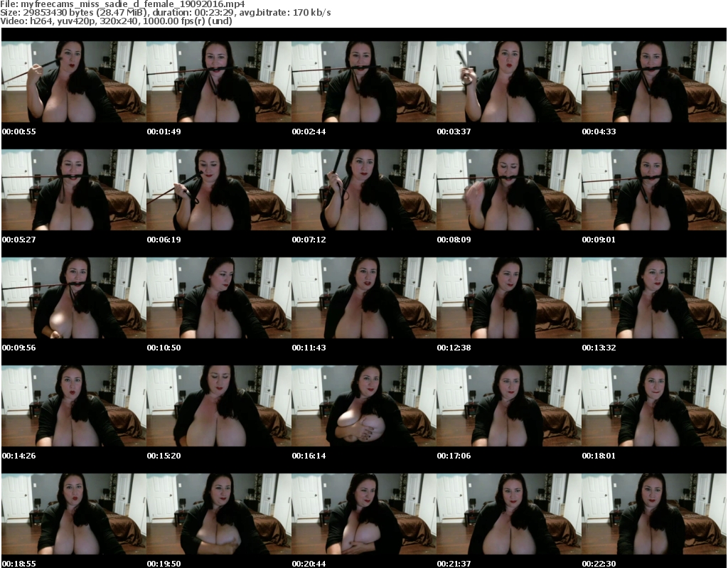Pick the preview frame for 00:09:56

coord(74,298)
